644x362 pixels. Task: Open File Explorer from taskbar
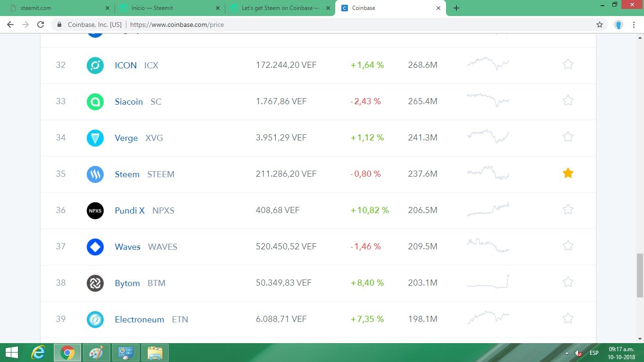pos(155,353)
